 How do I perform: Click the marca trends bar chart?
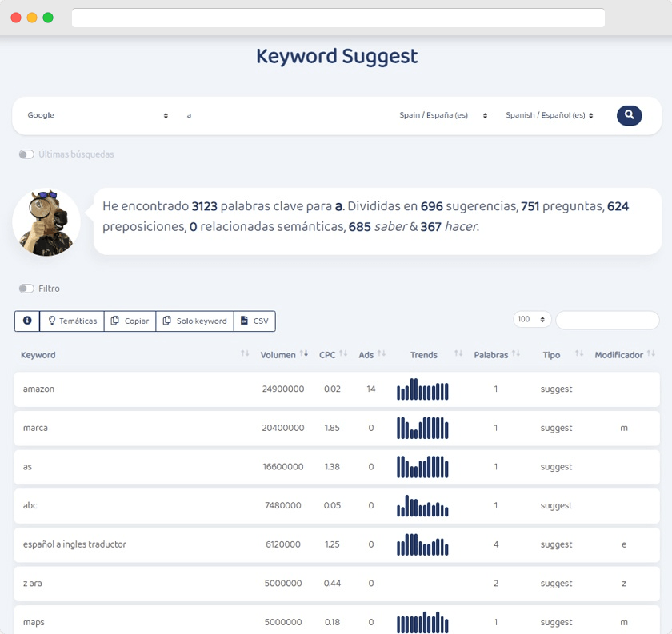pyautogui.click(x=422, y=428)
